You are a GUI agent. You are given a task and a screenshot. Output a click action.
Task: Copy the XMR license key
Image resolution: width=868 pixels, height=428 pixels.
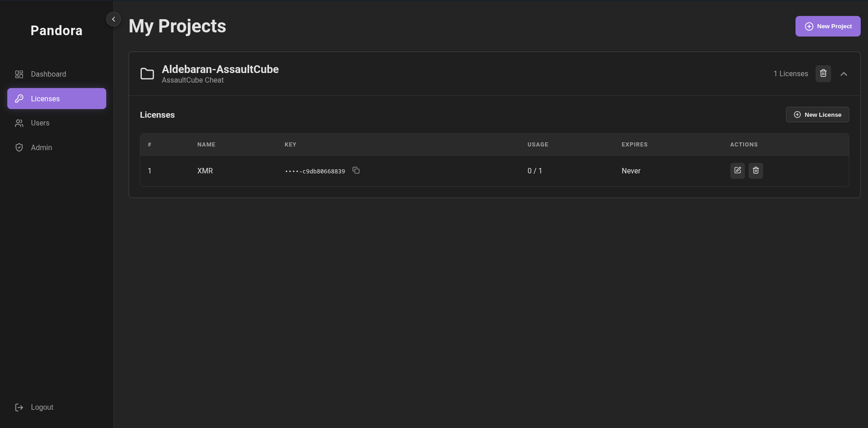356,171
